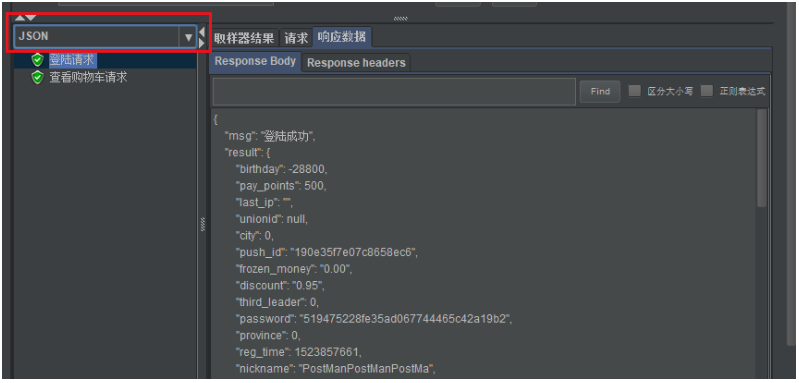Click the "reg_time": 1523857661 line
The height and width of the screenshot is (383, 799).
pyautogui.click(x=299, y=352)
